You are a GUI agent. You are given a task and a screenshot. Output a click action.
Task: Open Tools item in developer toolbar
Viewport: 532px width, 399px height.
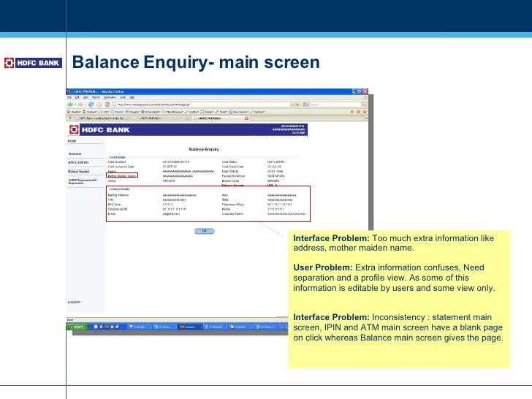[221, 112]
